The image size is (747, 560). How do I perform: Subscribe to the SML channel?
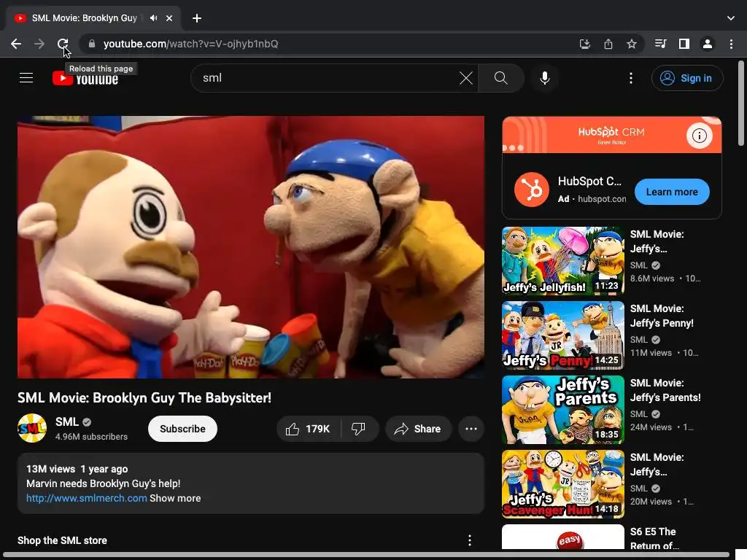pyautogui.click(x=182, y=429)
